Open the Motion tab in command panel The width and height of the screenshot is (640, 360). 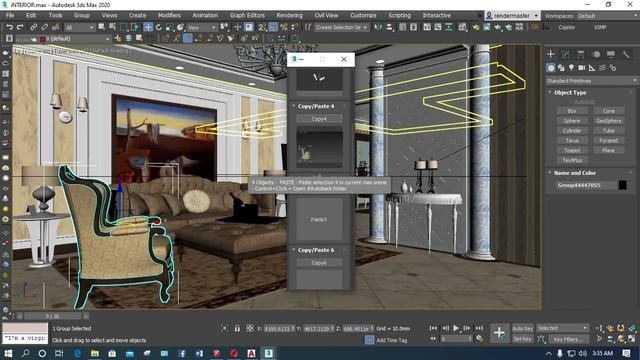click(596, 54)
